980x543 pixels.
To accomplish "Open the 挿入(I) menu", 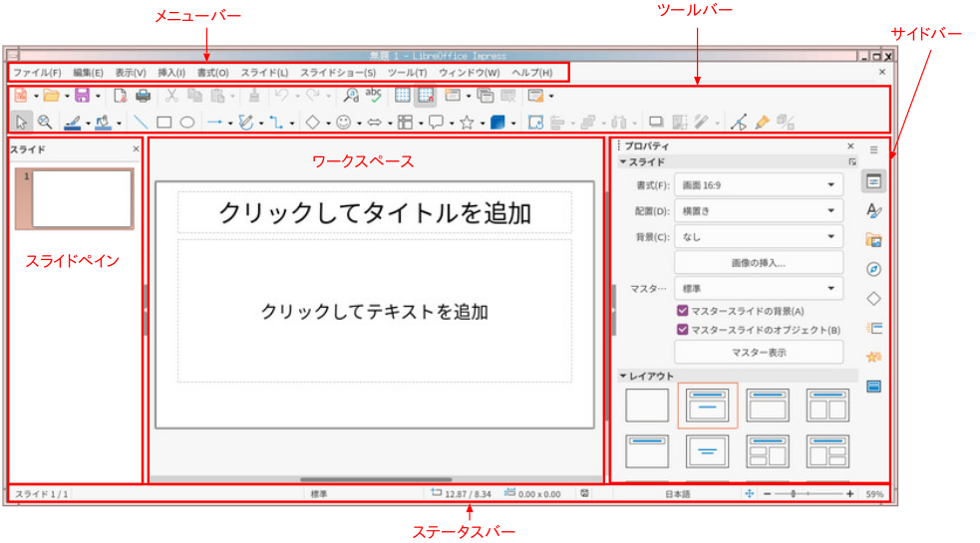I will tap(171, 73).
